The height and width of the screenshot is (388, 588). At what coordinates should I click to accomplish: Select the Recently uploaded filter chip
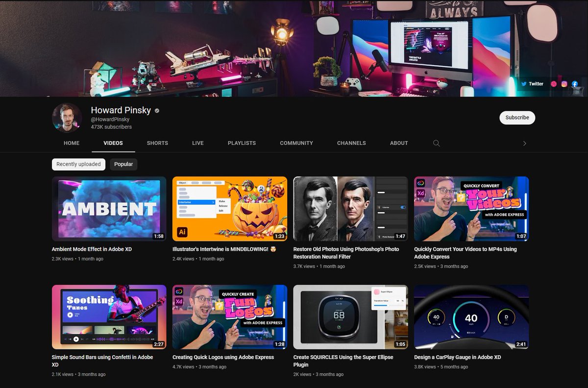coord(78,164)
